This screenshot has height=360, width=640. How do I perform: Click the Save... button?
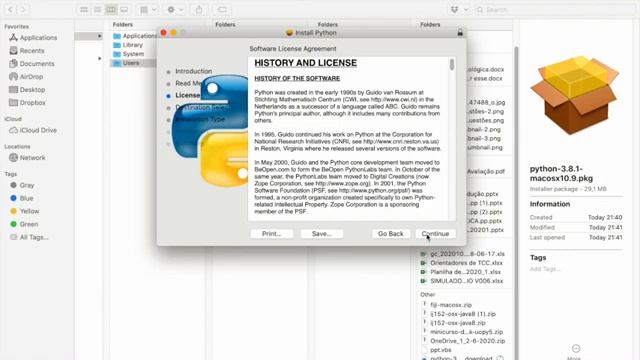pos(322,234)
